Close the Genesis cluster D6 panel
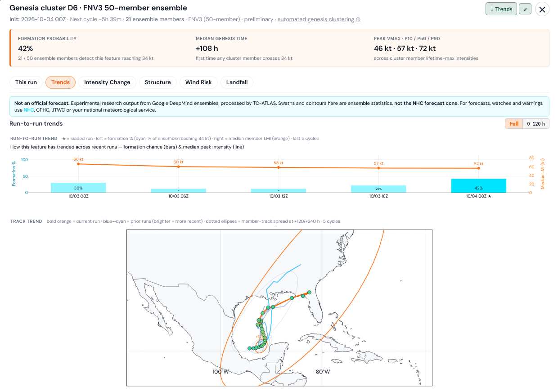Viewport: 558px width, 392px height. click(542, 9)
